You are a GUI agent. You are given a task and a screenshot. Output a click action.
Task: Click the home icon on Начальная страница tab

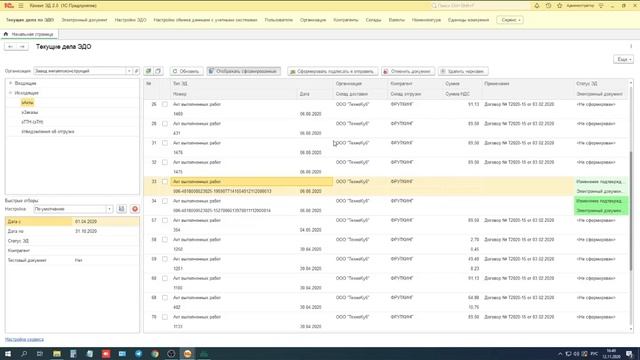point(6,34)
